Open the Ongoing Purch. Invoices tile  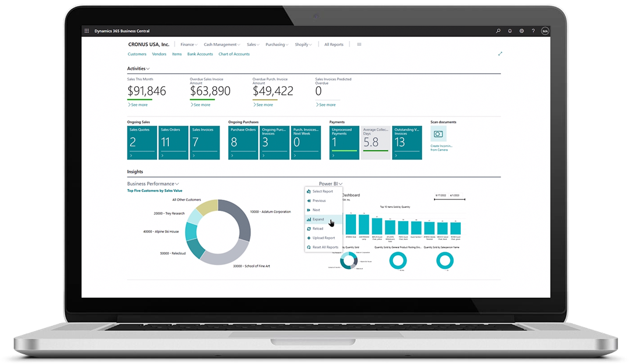[274, 143]
